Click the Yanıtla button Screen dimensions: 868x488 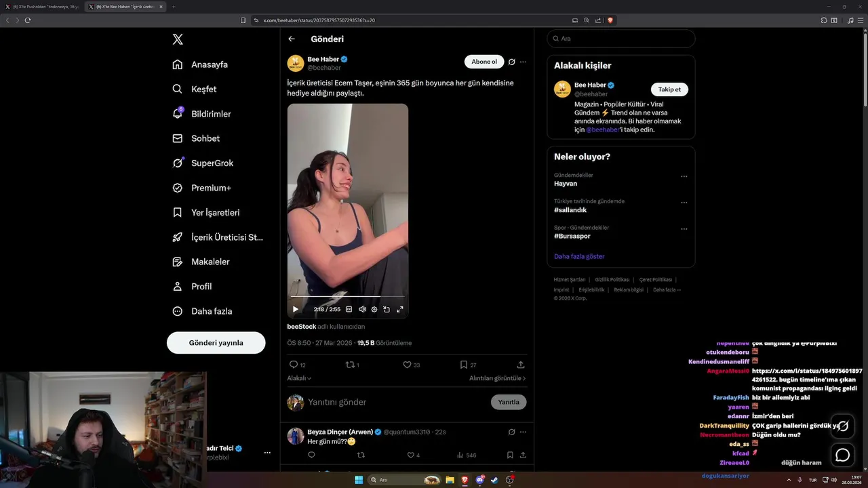[x=509, y=402]
